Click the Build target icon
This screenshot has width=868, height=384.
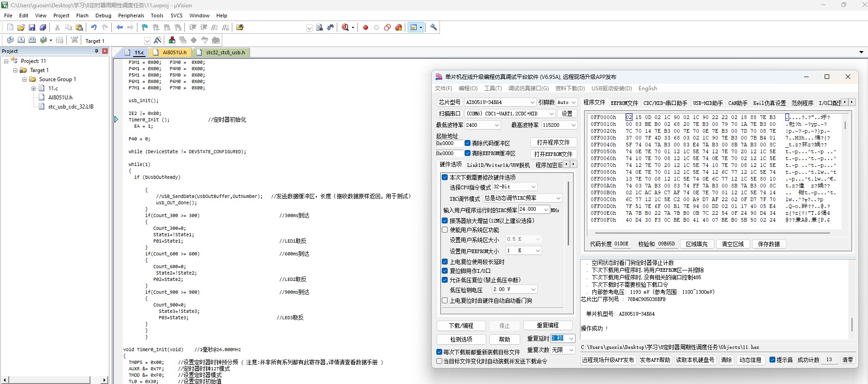coord(21,40)
